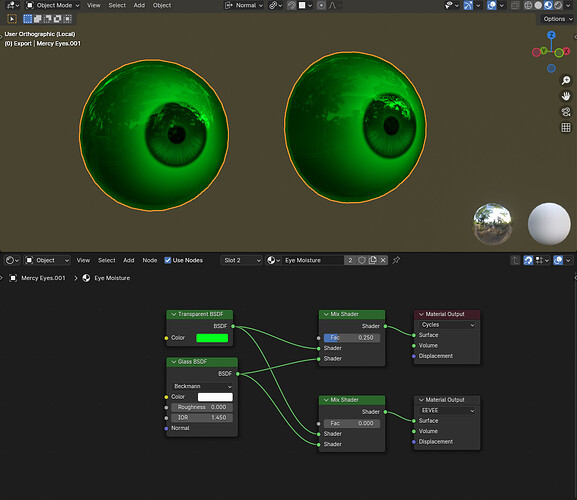This screenshot has width=577, height=500.
Task: Switch to rendered viewport shading
Action: click(x=558, y=5)
